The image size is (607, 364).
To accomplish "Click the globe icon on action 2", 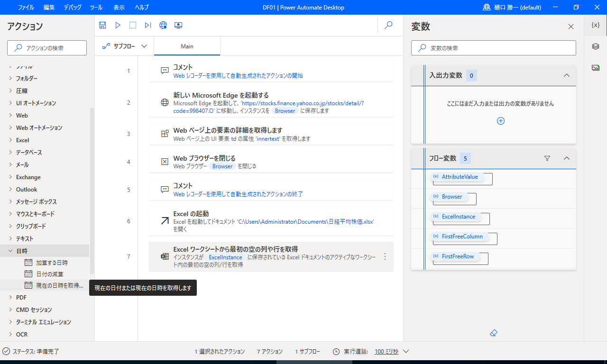I will tap(165, 102).
